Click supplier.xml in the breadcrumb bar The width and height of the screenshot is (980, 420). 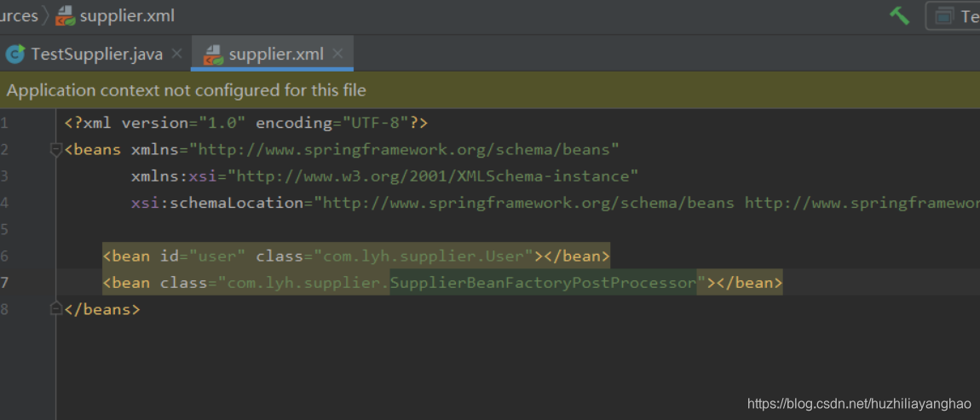(127, 15)
